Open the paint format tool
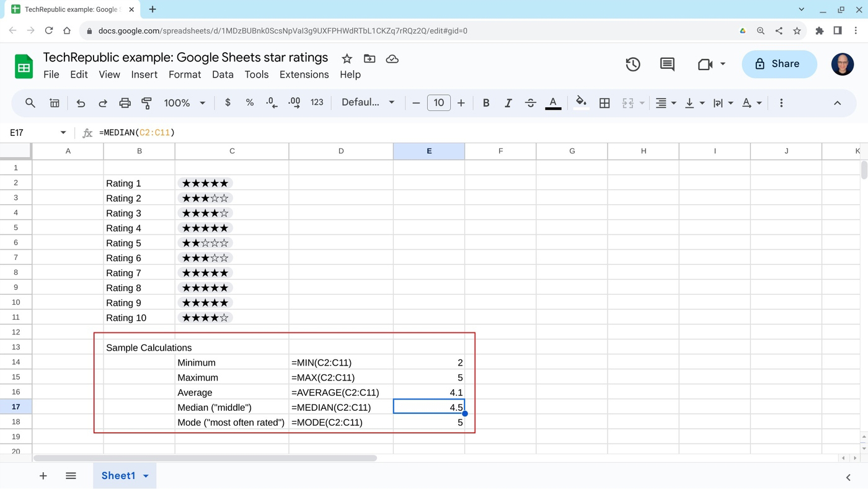Image resolution: width=868 pixels, height=489 pixels. click(x=147, y=102)
